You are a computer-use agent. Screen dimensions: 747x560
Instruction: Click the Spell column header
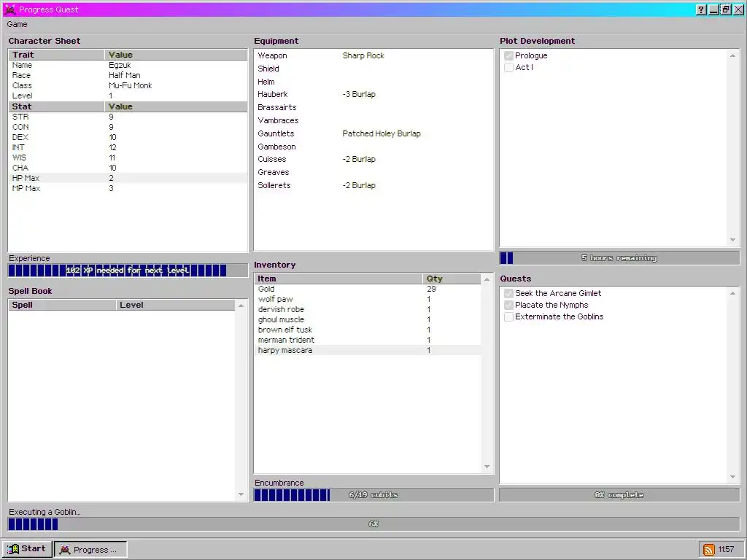click(63, 305)
